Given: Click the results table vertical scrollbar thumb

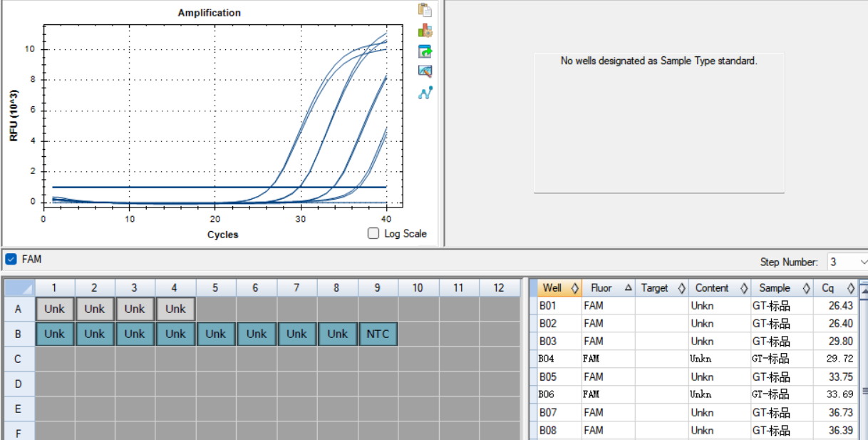Looking at the screenshot, I should pyautogui.click(x=864, y=390).
